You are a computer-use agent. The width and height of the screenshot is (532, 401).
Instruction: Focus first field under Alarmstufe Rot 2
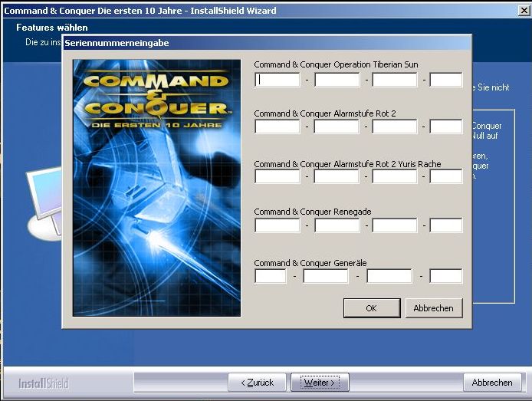coord(277,127)
